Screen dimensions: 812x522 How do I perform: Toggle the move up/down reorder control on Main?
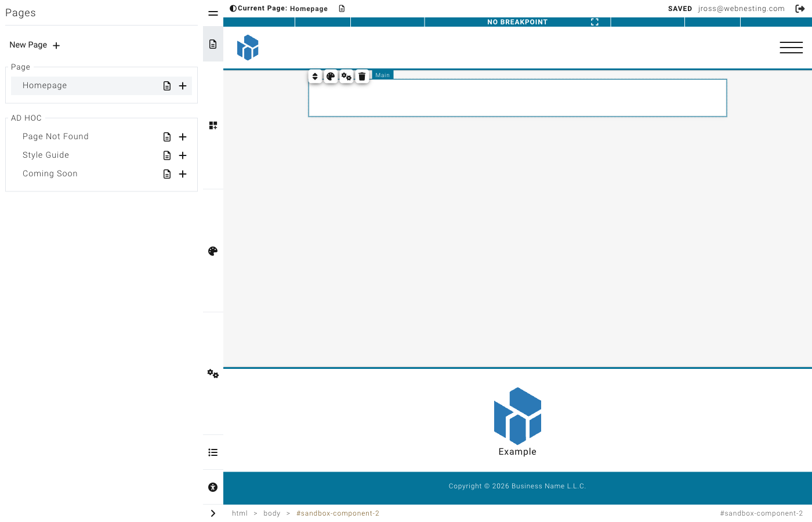point(315,75)
